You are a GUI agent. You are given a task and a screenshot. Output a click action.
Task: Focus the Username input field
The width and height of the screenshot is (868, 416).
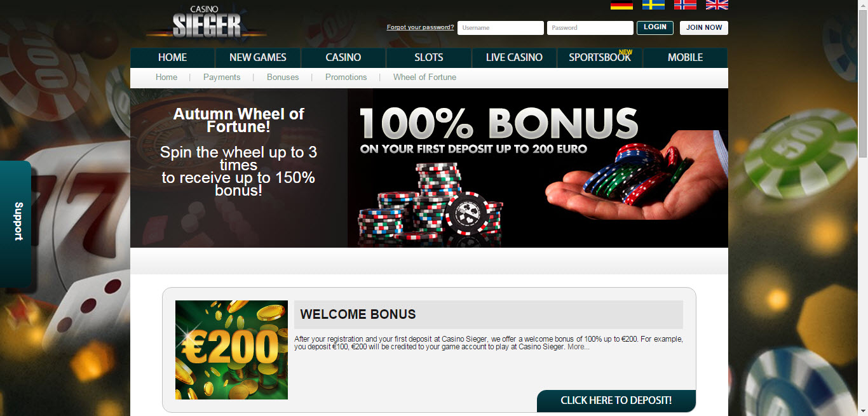[501, 28]
